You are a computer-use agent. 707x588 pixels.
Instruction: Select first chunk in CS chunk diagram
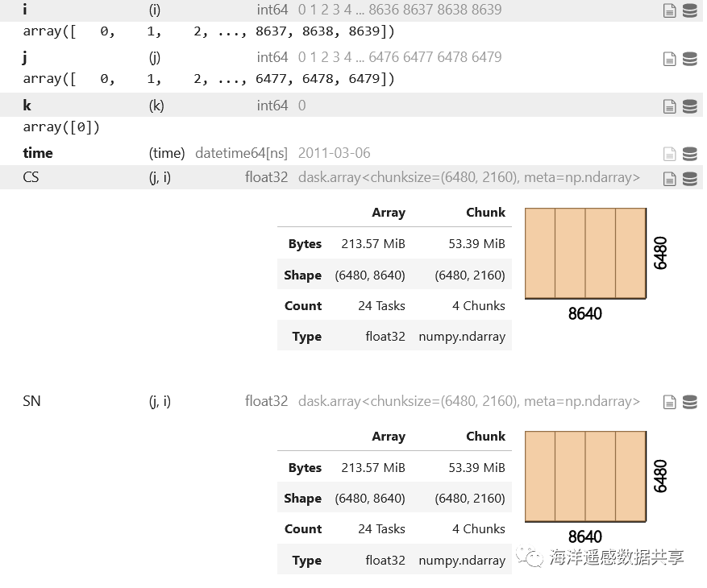[x=540, y=254]
